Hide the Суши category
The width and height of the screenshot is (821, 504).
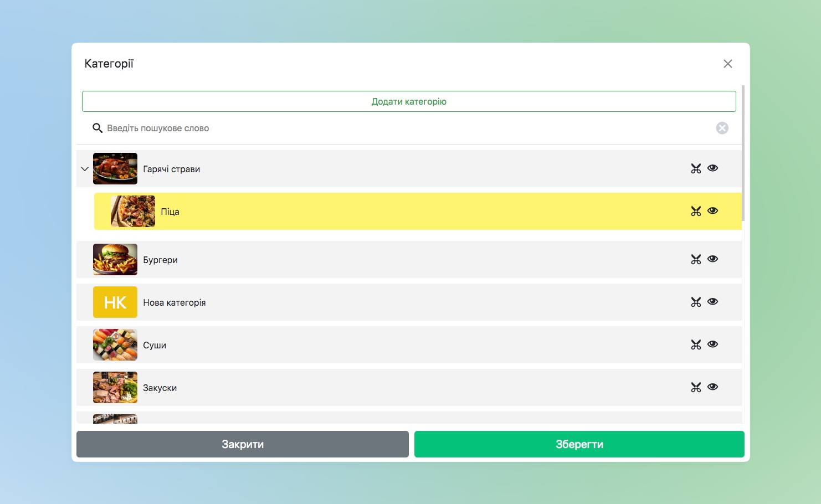[x=712, y=344]
